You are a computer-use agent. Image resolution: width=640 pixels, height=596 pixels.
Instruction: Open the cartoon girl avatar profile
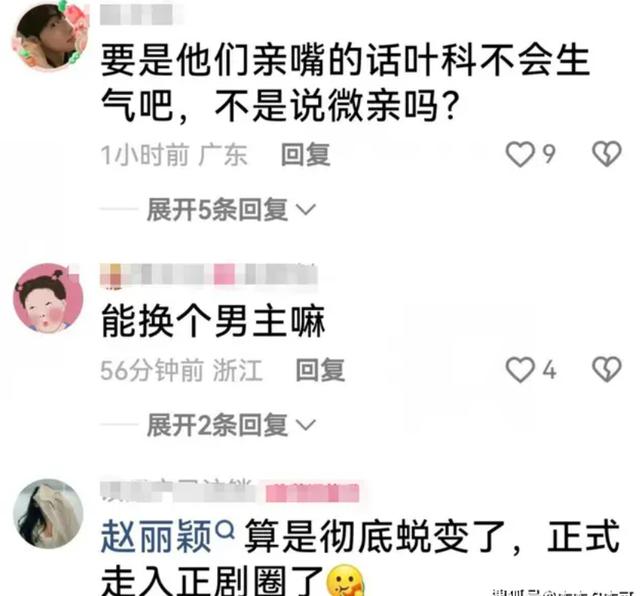(x=48, y=298)
